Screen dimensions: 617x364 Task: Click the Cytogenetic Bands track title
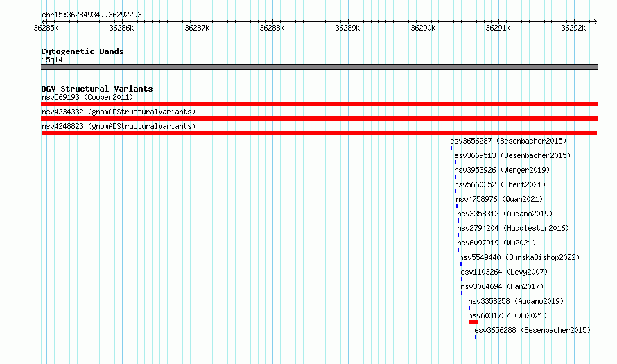(82, 51)
